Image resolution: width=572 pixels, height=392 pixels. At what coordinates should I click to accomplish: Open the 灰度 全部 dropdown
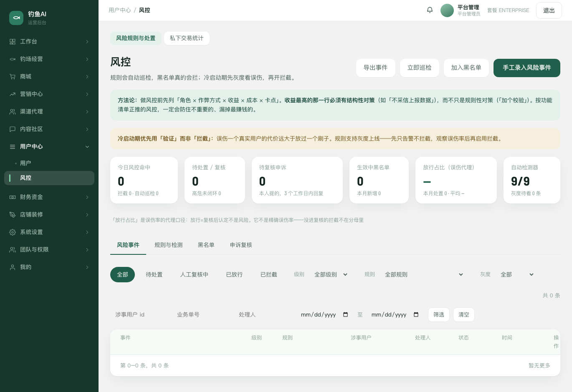[x=517, y=274]
